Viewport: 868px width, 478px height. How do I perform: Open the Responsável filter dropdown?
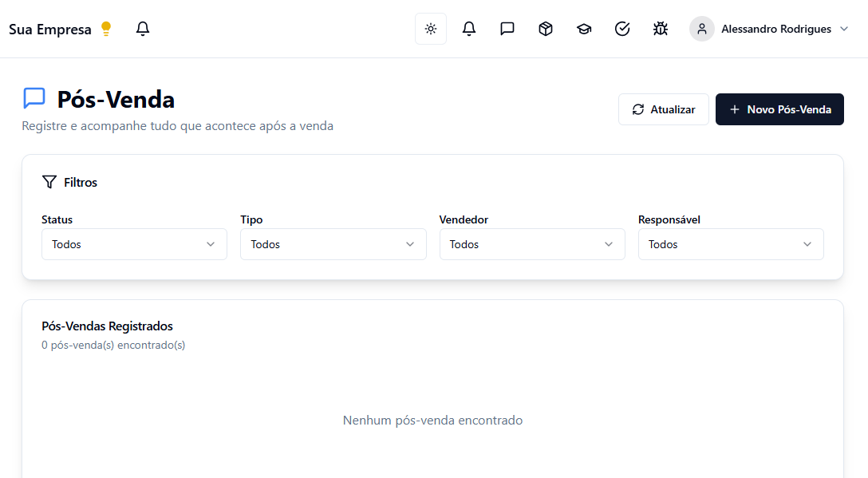pyautogui.click(x=731, y=244)
